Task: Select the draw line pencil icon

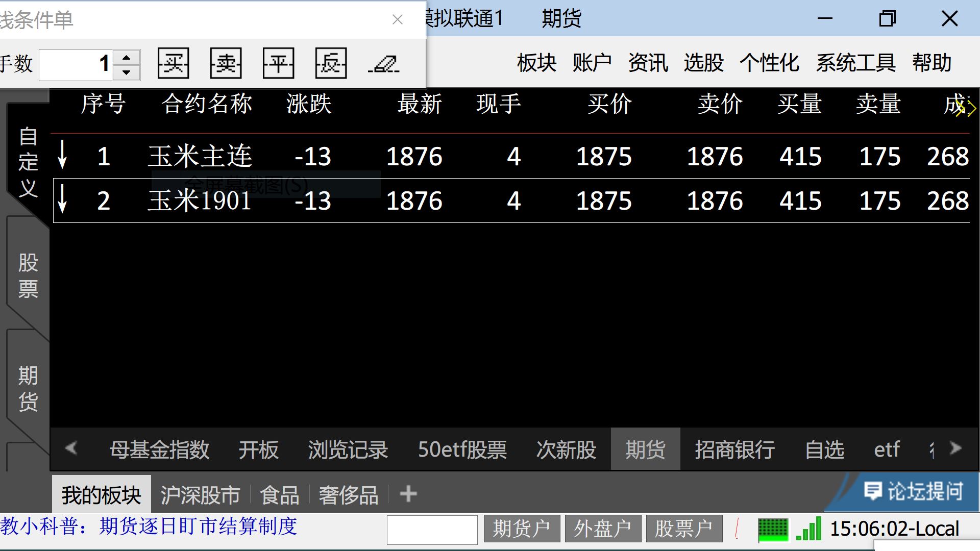Action: click(x=384, y=64)
